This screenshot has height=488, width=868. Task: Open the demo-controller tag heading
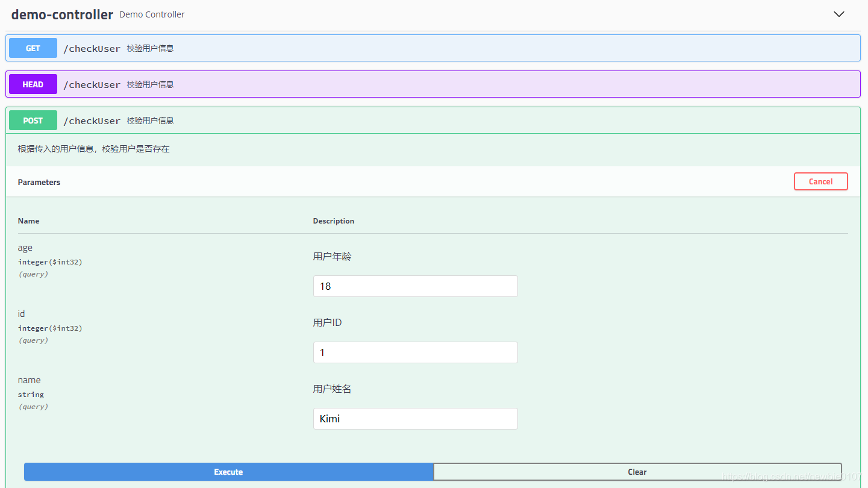point(62,14)
